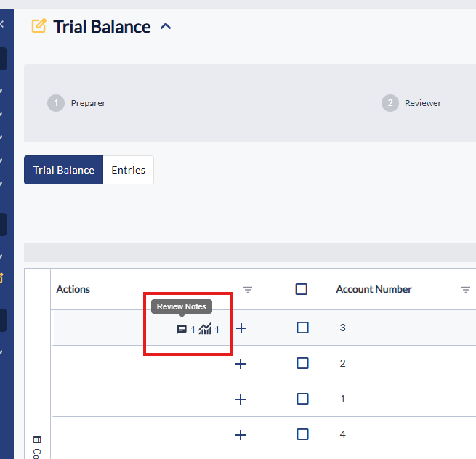Click the edit pencil icon beside Trial Balance title
Viewport: 476px width, 459px height.
39,27
